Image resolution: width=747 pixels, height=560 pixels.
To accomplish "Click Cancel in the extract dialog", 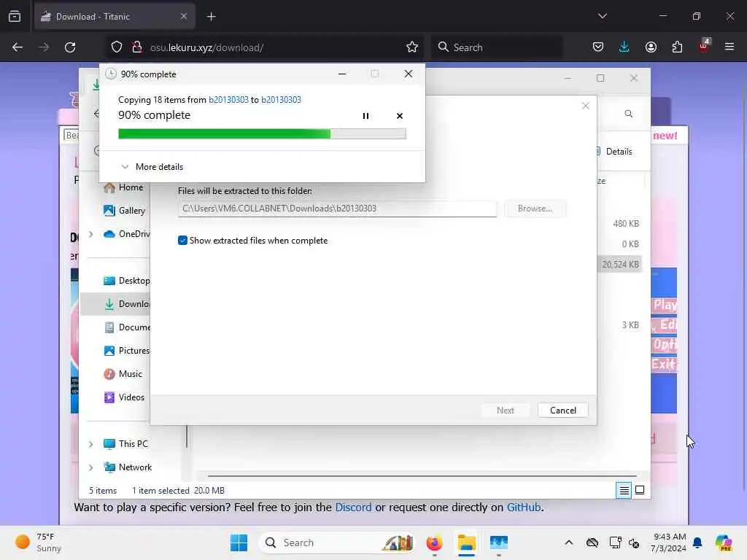I will (562, 410).
